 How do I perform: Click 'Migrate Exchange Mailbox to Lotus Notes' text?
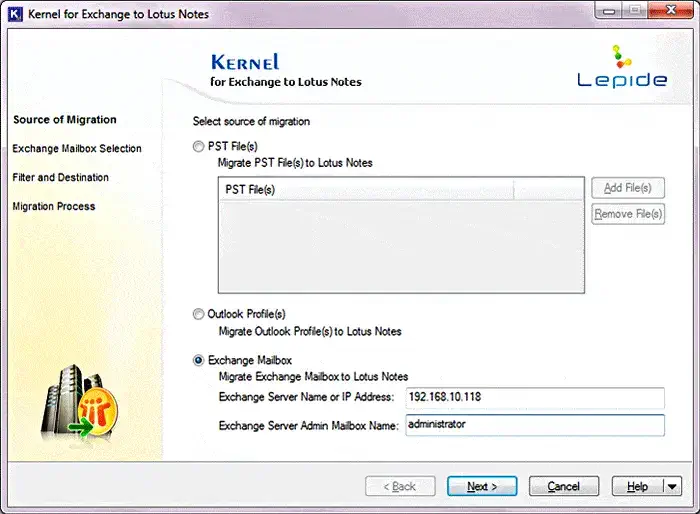click(x=313, y=376)
